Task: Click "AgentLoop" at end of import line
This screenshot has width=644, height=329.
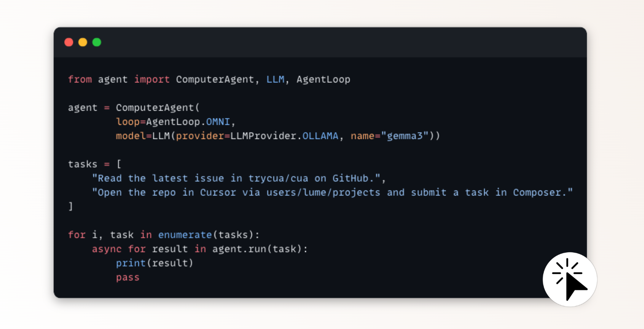Action: [x=323, y=79]
